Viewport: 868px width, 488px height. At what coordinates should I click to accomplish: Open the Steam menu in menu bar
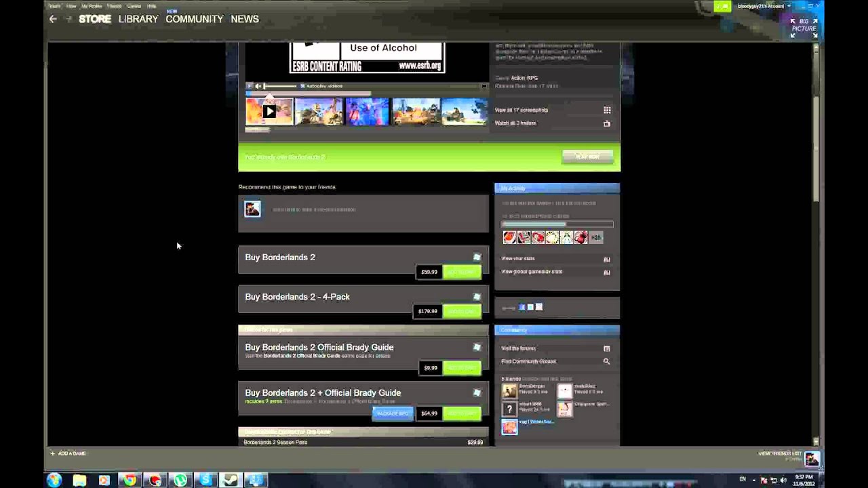(x=55, y=6)
